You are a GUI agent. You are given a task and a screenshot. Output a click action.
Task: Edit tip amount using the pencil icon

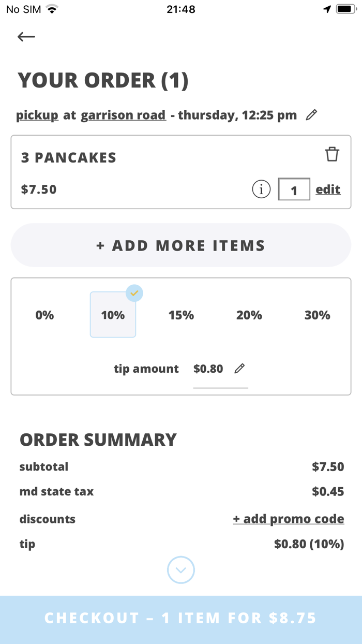(239, 368)
